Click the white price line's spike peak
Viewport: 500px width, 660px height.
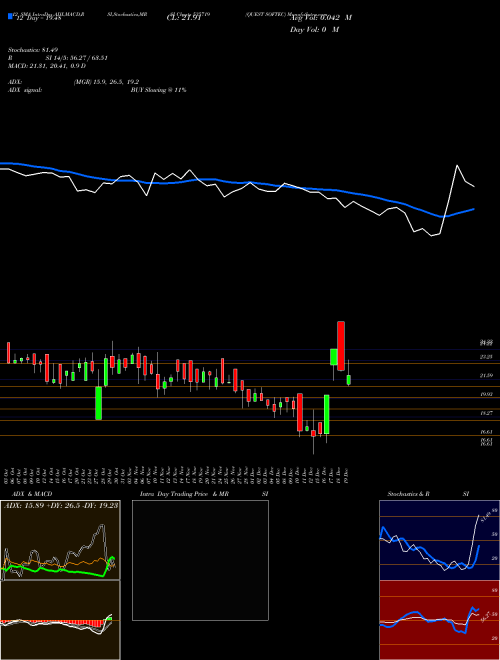457,165
